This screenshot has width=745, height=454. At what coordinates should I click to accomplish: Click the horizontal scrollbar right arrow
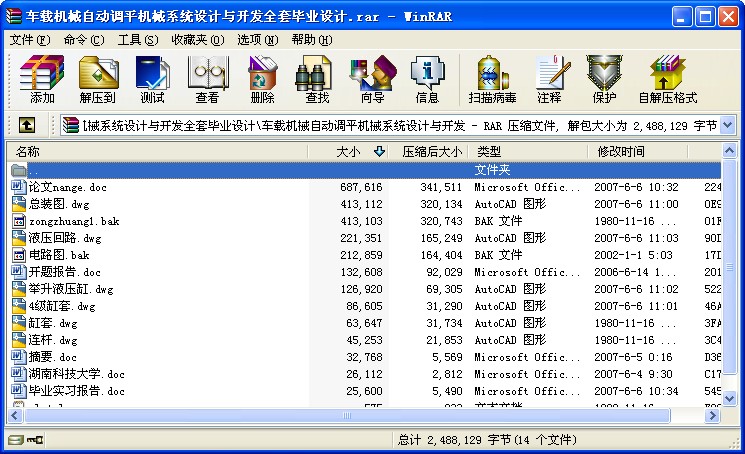712,416
